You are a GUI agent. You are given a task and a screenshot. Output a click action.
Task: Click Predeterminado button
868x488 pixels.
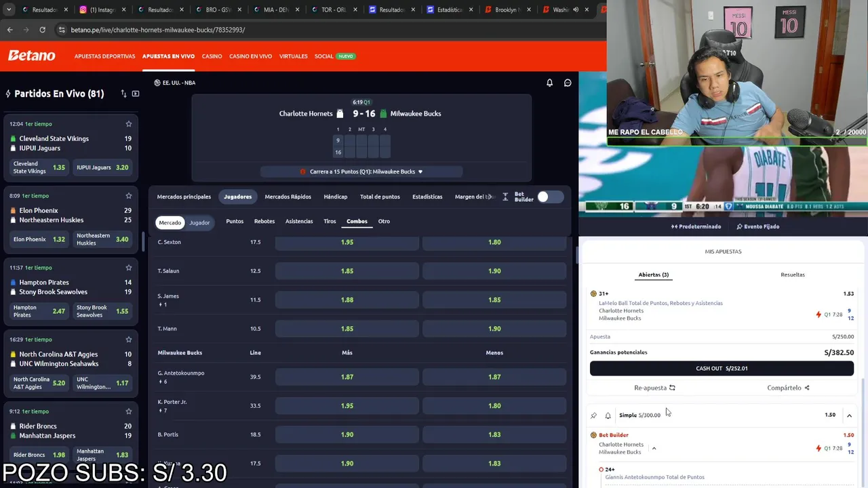[x=696, y=226]
